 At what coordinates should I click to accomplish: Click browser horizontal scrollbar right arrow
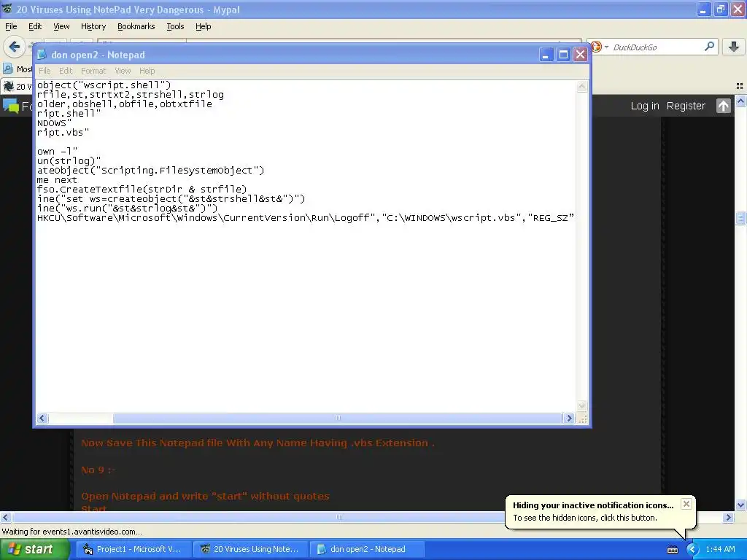[x=729, y=517]
